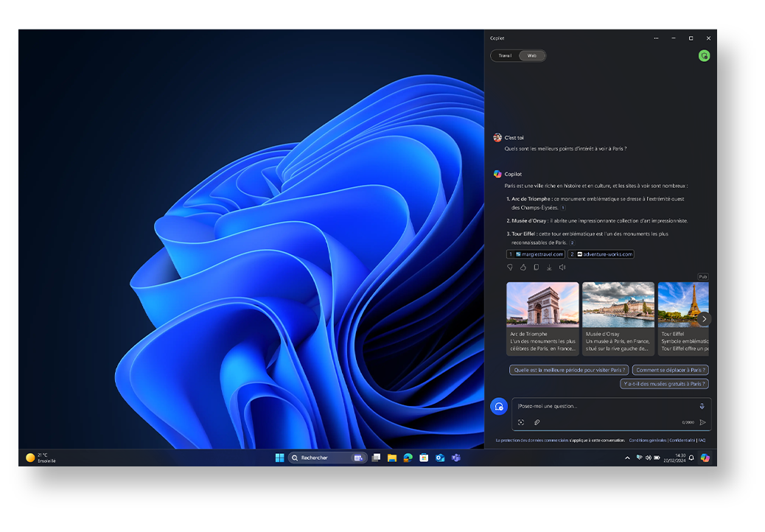Advance the image carousel with right chevron
This screenshot has width=765, height=532.
coord(704,319)
